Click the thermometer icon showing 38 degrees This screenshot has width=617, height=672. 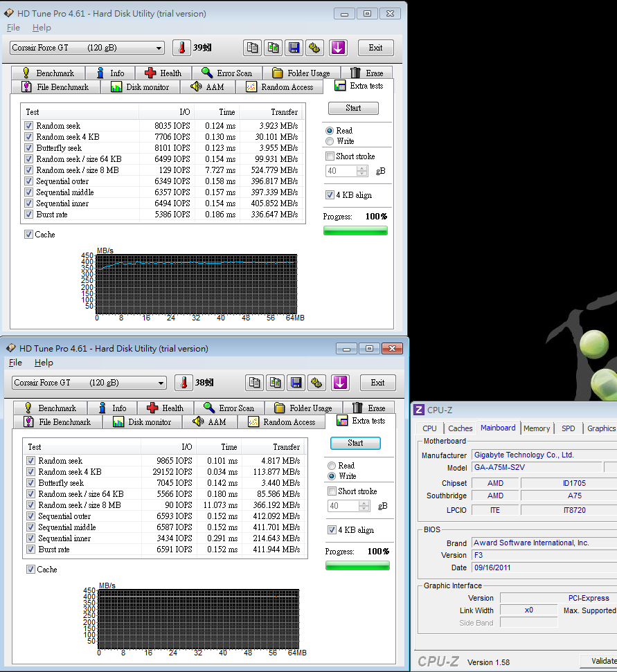click(184, 383)
